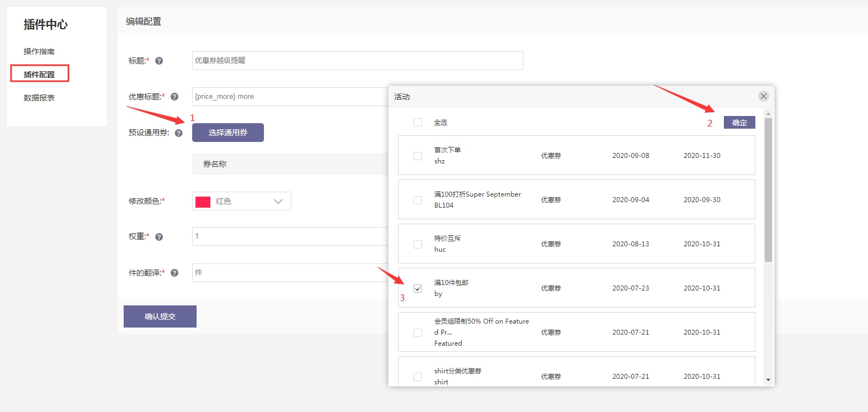Tick the 特价互斥 coupon checkbox

(x=417, y=244)
